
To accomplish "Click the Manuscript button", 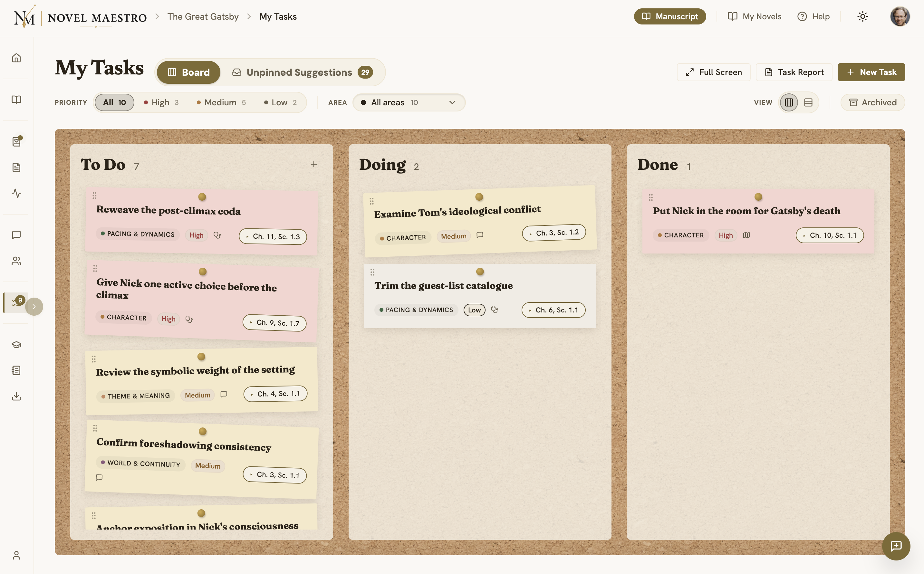I will coord(670,16).
